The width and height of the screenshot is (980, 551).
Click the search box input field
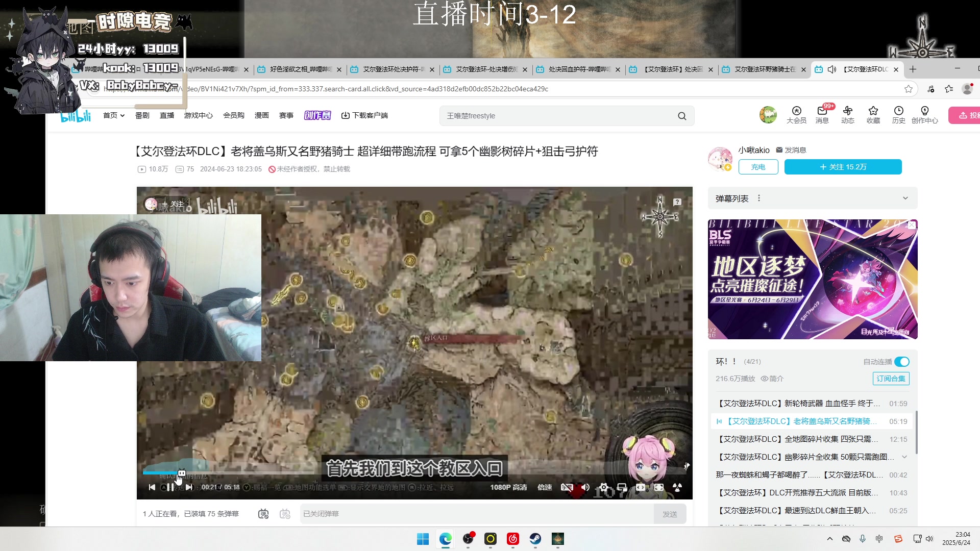point(556,116)
